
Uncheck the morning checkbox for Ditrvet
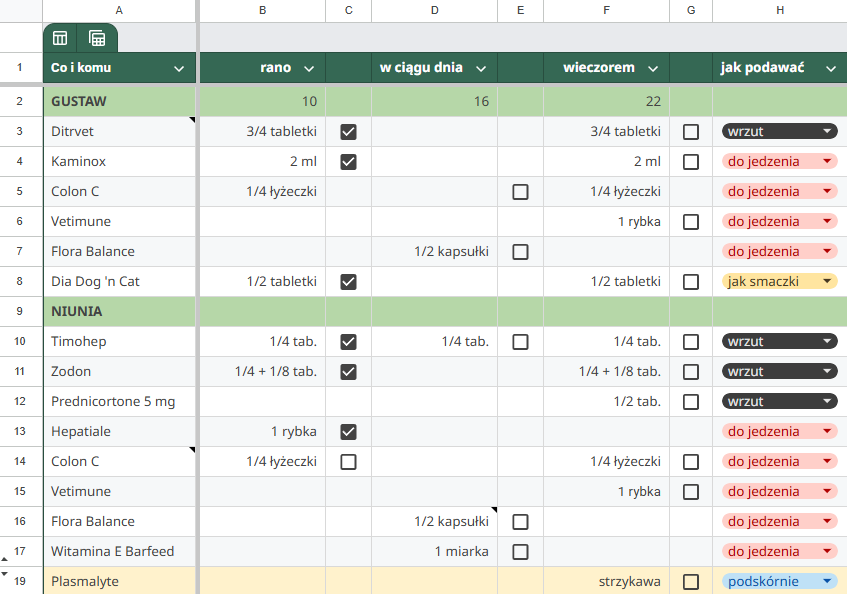point(348,132)
